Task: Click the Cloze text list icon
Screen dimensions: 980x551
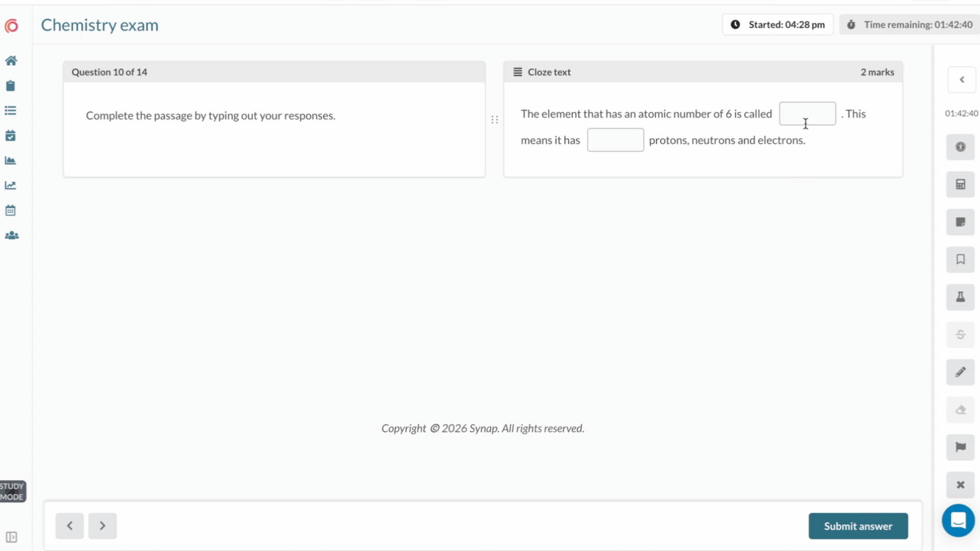Action: (x=518, y=72)
